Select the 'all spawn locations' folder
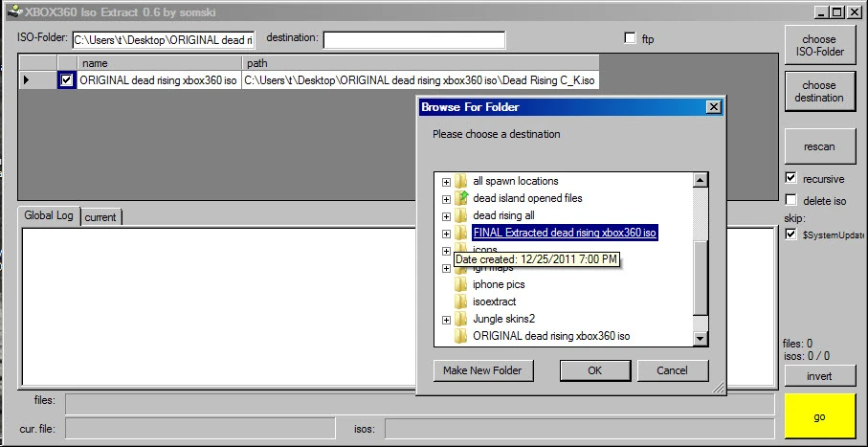 click(x=516, y=181)
